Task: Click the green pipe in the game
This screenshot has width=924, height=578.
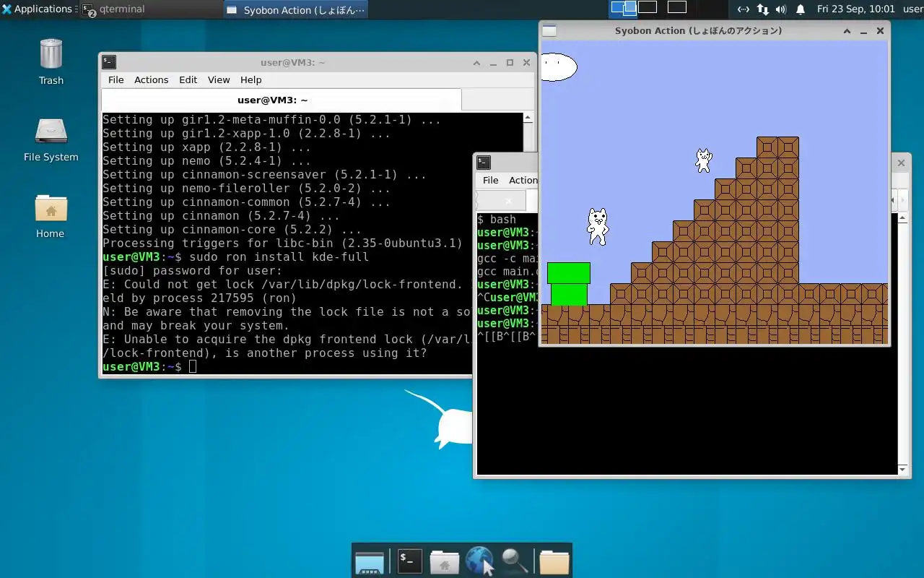Action: (569, 284)
